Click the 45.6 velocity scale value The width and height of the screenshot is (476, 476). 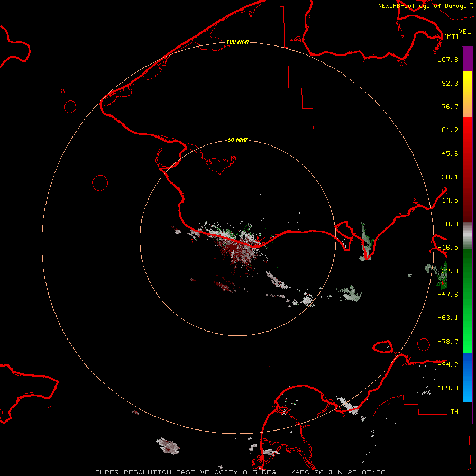[x=450, y=153]
